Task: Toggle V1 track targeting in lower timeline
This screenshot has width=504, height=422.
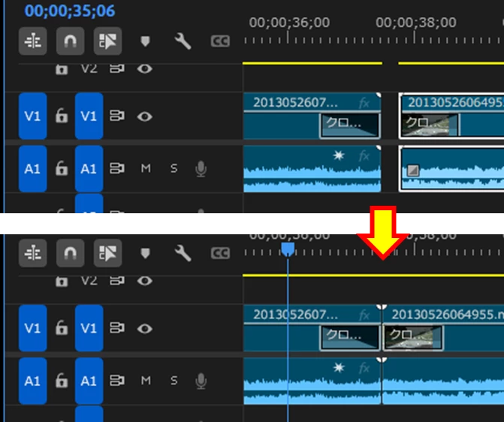Action: [89, 328]
